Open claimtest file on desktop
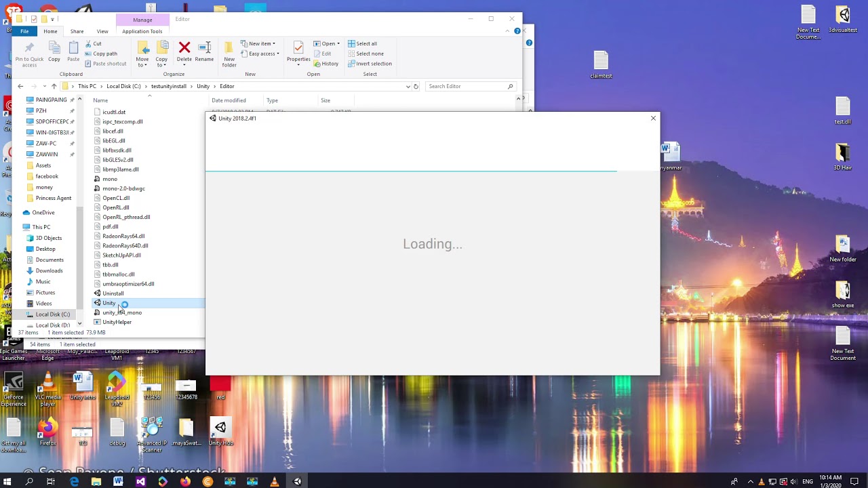The width and height of the screenshot is (868, 488). point(601,65)
